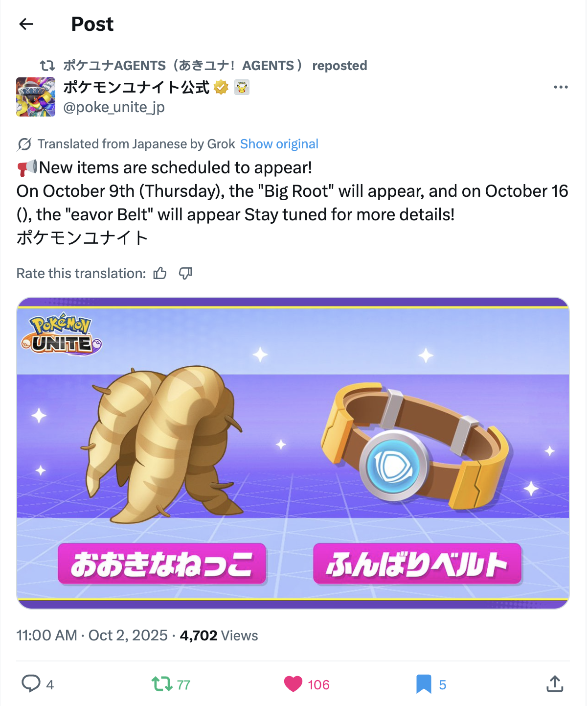Click the Pikachu affiliation badge
This screenshot has height=706, width=588.
(242, 87)
